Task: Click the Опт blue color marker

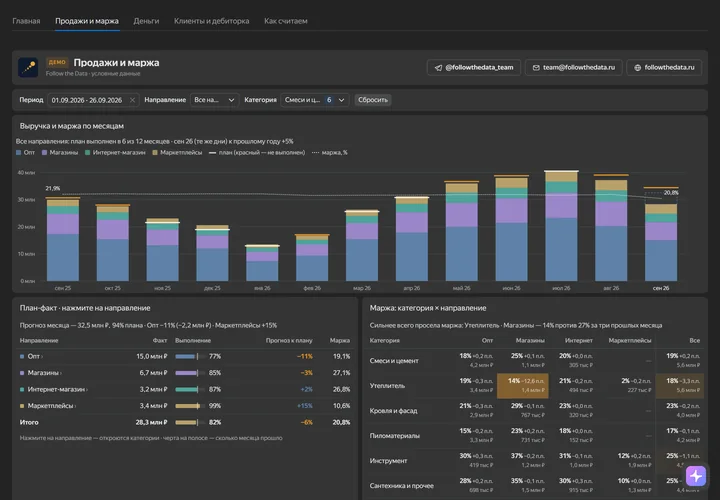Action: 22,356
